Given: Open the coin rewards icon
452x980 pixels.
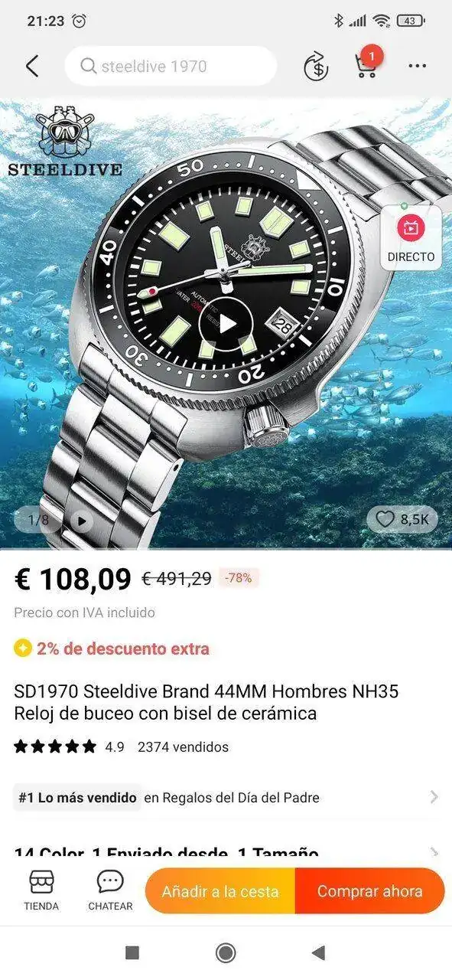Looking at the screenshot, I should [316, 67].
